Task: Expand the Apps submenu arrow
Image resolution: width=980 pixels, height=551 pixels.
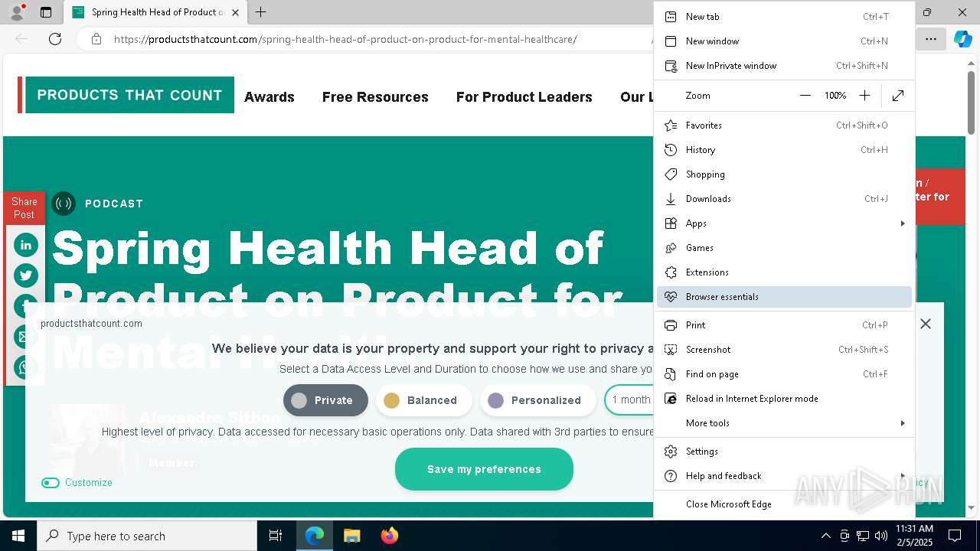Action: tap(903, 223)
